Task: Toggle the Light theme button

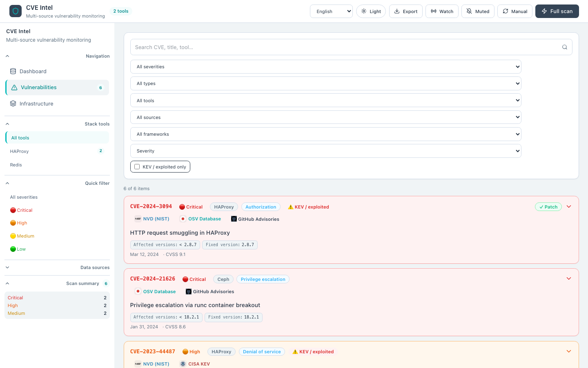Action: coord(371,11)
